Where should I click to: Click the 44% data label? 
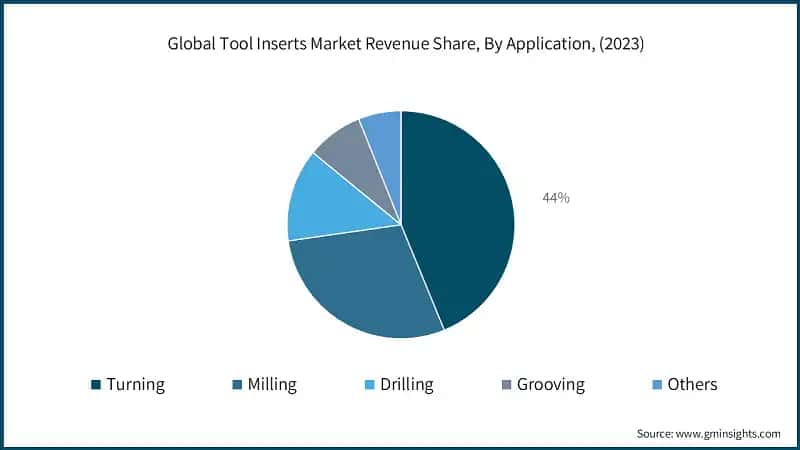click(x=556, y=198)
